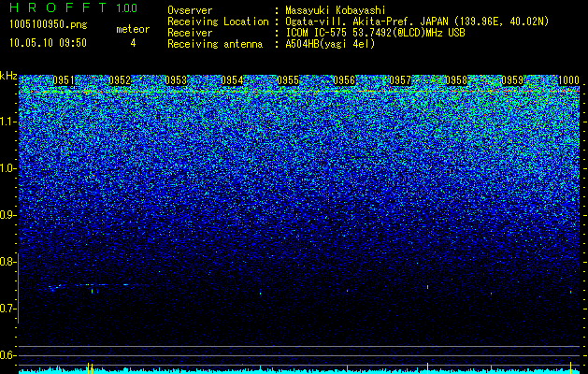Viewport: 588px width, 374px height.
Task: Click the 0957 time label
Action: (x=400, y=80)
